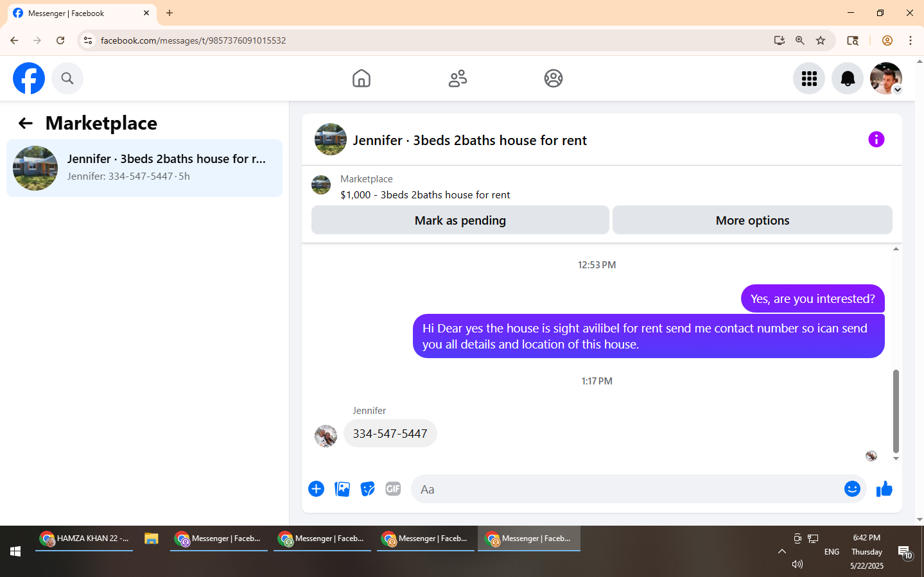Open the notifications bell
Image resolution: width=924 pixels, height=577 pixels.
[x=848, y=78]
